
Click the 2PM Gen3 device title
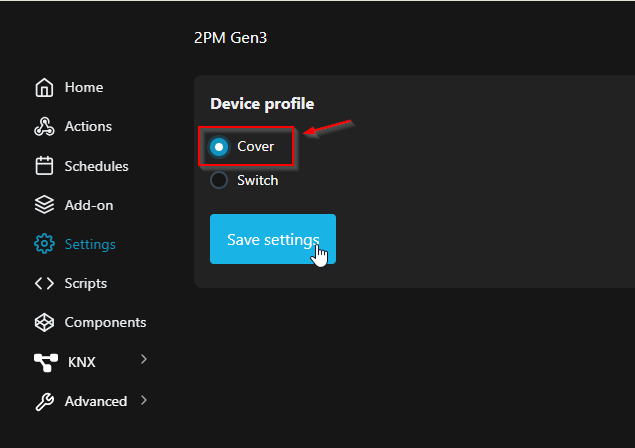click(x=231, y=38)
